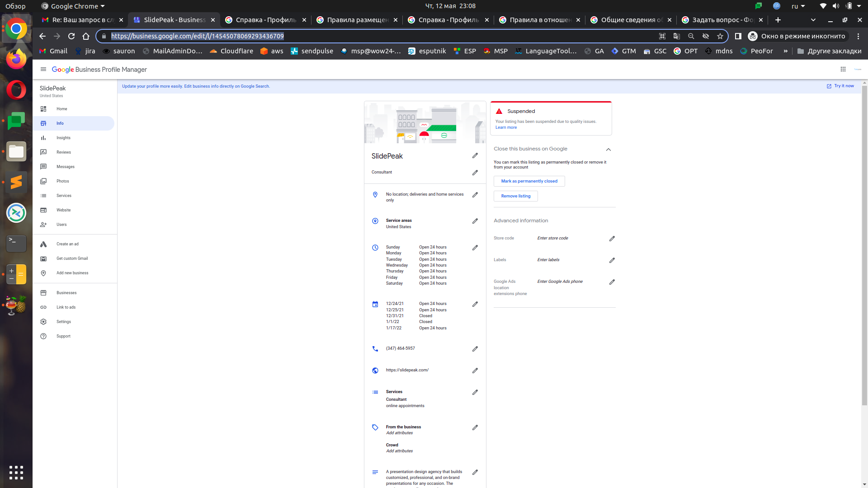Edit regular business hours pencil icon
Image resolution: width=868 pixels, height=488 pixels.
[x=475, y=248]
